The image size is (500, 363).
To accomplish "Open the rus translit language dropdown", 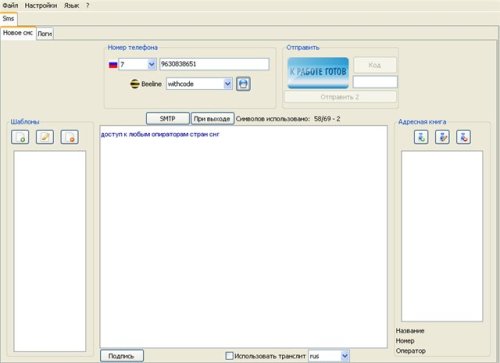I will [x=345, y=356].
